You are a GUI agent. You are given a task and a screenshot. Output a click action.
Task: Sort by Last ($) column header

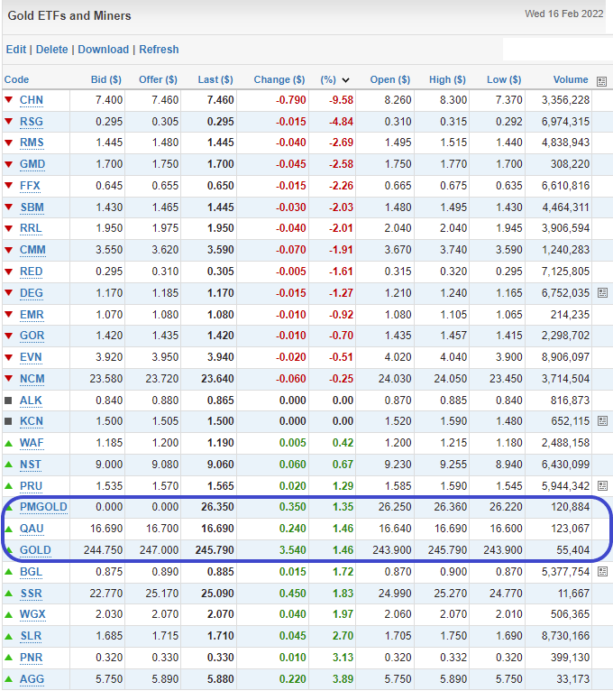coord(215,79)
